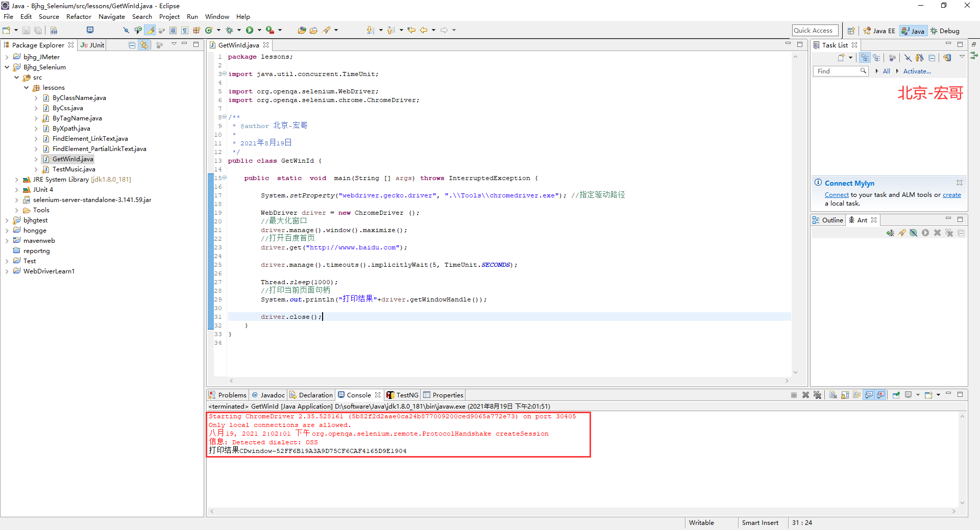Open Package Explorer View Menu triangle

coord(174,44)
